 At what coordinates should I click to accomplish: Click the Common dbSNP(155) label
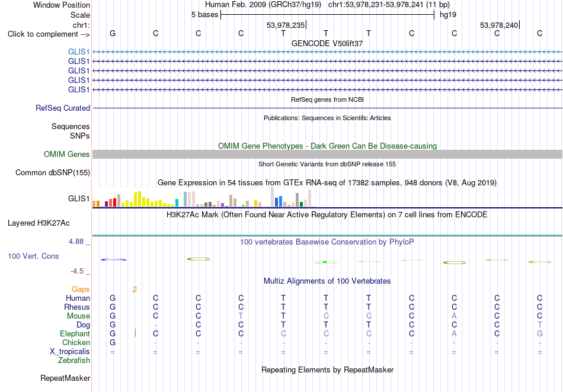[52, 172]
